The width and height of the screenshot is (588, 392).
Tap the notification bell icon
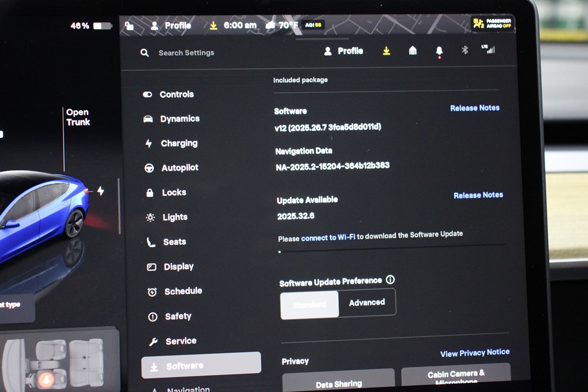point(439,51)
